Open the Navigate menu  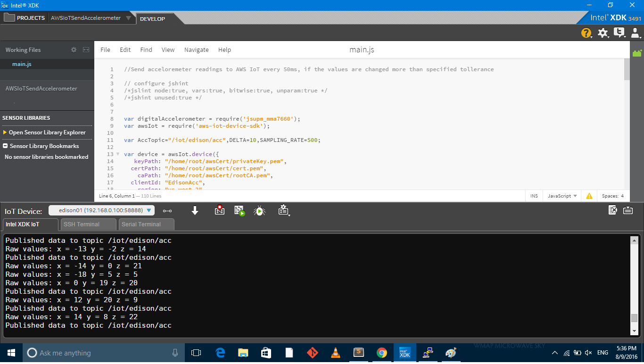pyautogui.click(x=197, y=50)
